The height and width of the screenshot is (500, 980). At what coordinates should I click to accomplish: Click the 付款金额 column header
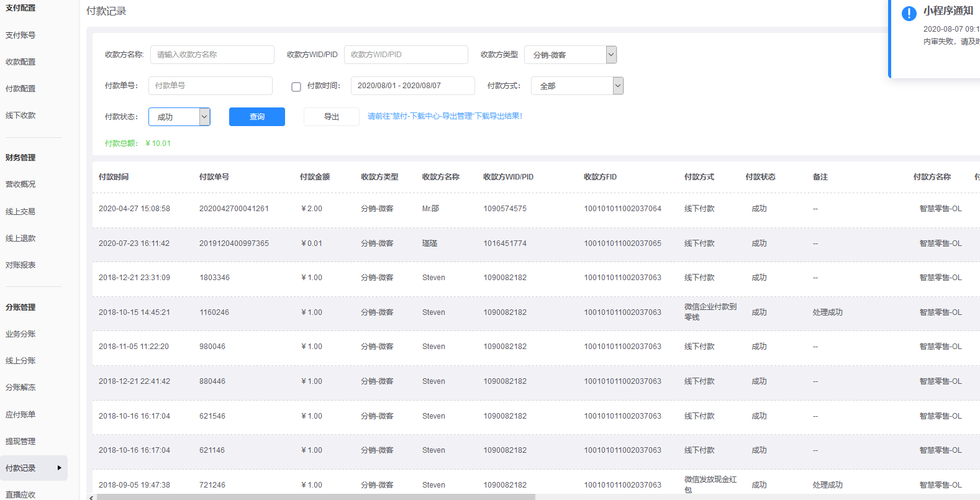[x=314, y=177]
